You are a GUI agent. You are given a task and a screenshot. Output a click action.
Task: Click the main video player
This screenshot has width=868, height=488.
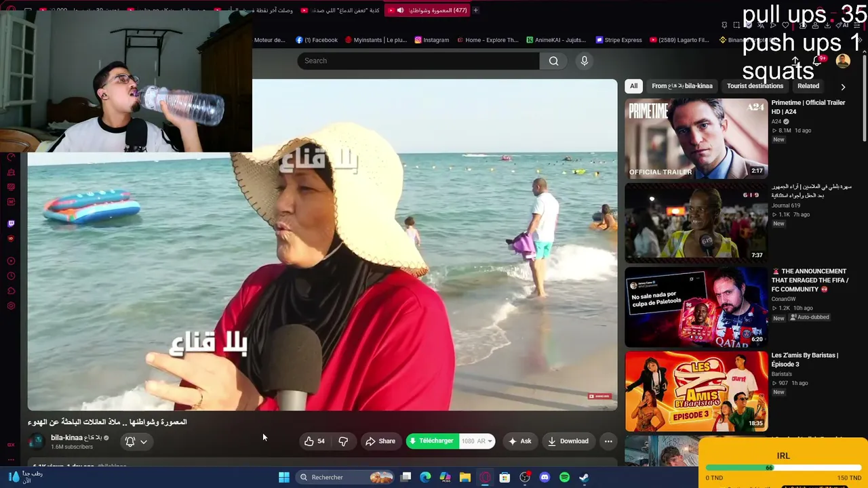tap(323, 245)
